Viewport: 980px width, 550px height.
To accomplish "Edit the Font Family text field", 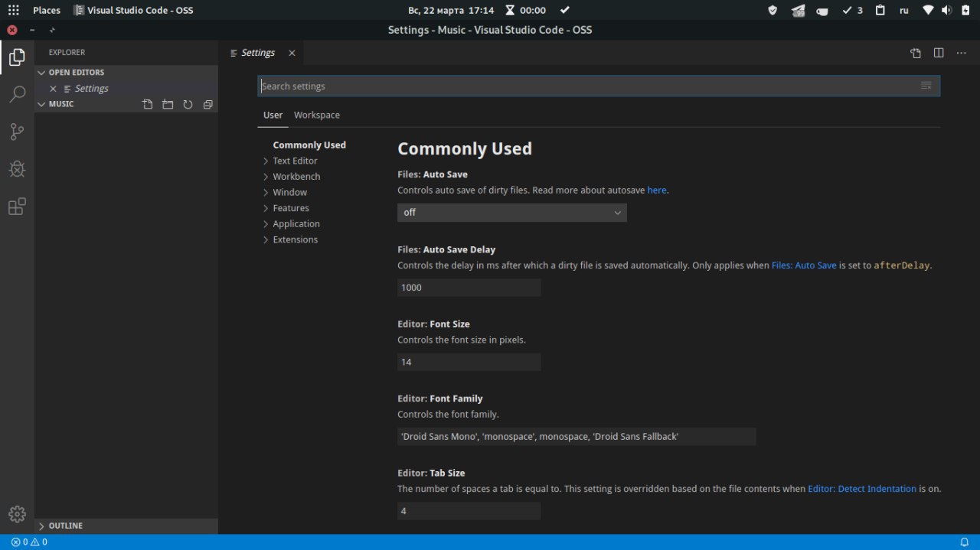I will point(577,436).
